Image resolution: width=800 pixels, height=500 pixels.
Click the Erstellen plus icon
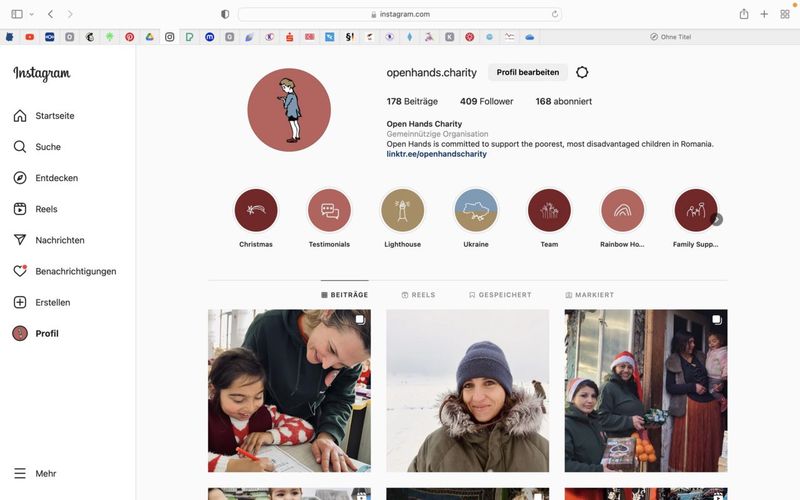pyautogui.click(x=20, y=302)
